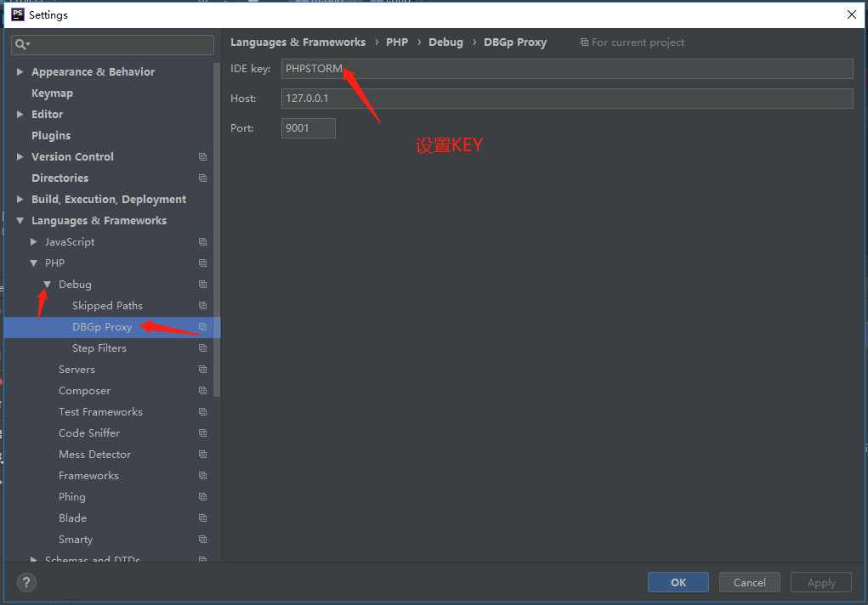This screenshot has width=868, height=605.
Task: Click project-level icon beside Composer
Action: tap(202, 391)
